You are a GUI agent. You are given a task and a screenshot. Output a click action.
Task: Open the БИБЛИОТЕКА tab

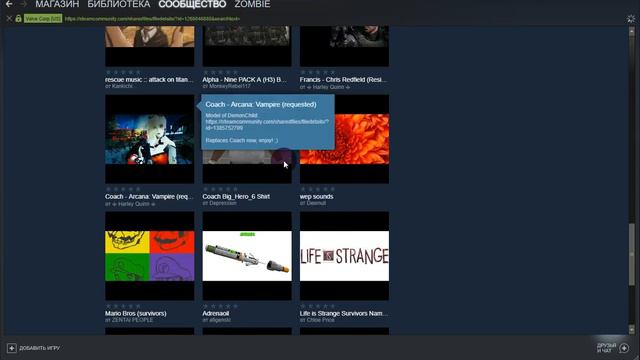[119, 4]
